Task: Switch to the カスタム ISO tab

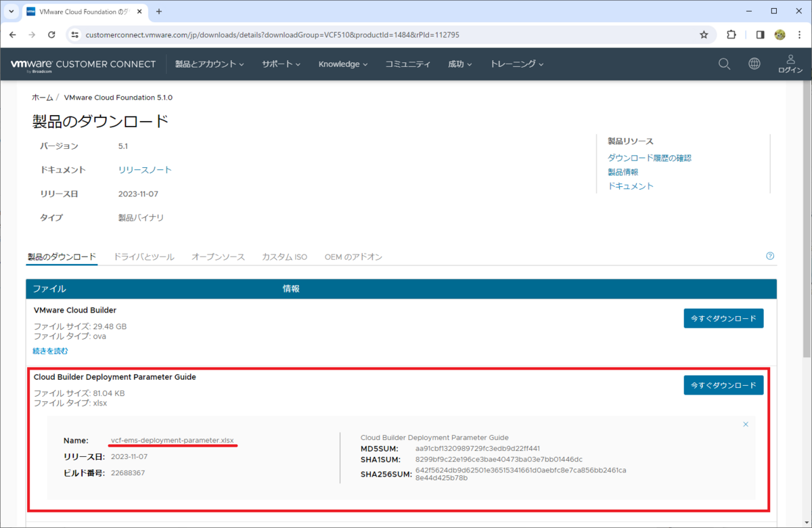Action: 284,257
